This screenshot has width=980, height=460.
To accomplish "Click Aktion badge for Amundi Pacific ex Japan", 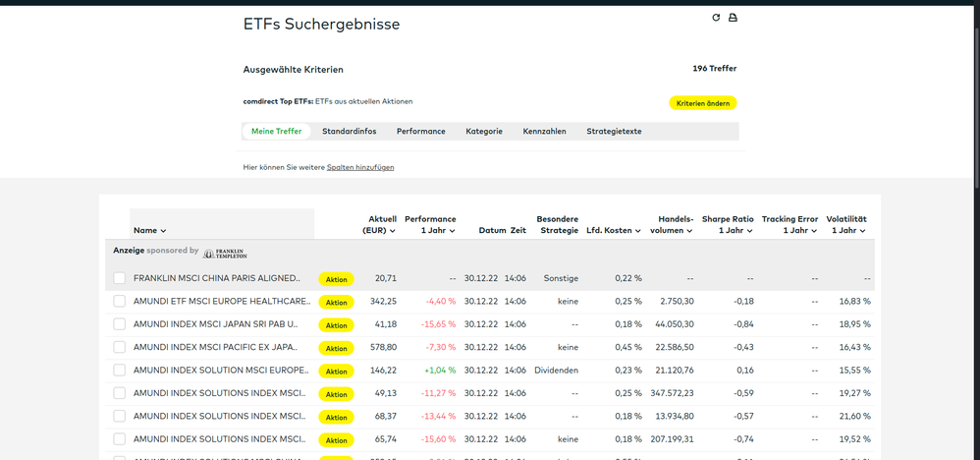I will (336, 348).
